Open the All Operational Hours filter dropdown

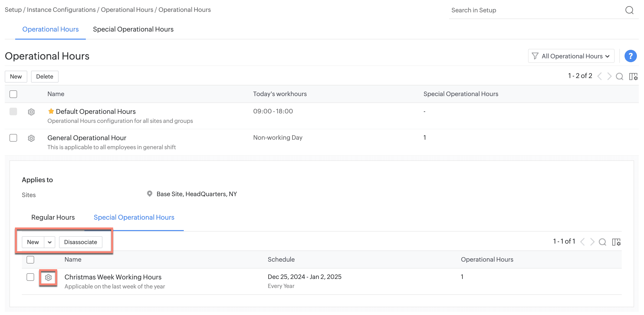point(571,56)
